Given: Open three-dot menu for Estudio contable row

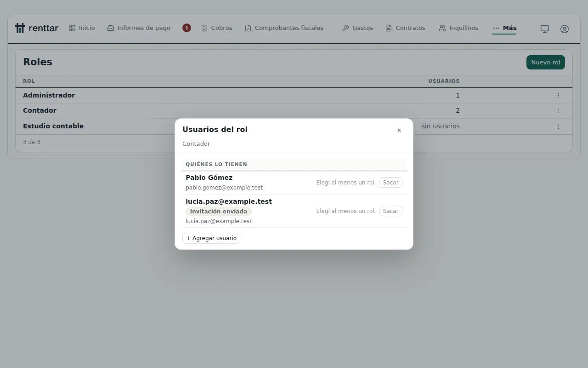Looking at the screenshot, I should pyautogui.click(x=558, y=126).
